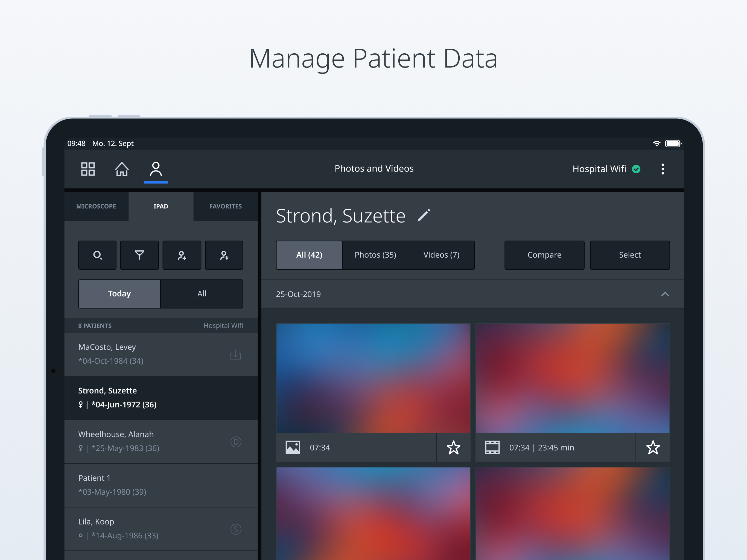Click the Mo. 12. Sept date text

pyautogui.click(x=113, y=144)
